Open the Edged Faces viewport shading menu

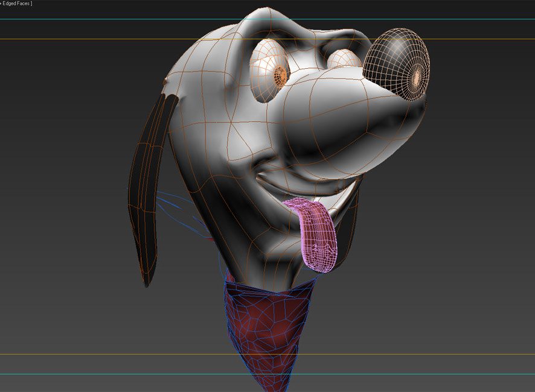[17, 4]
